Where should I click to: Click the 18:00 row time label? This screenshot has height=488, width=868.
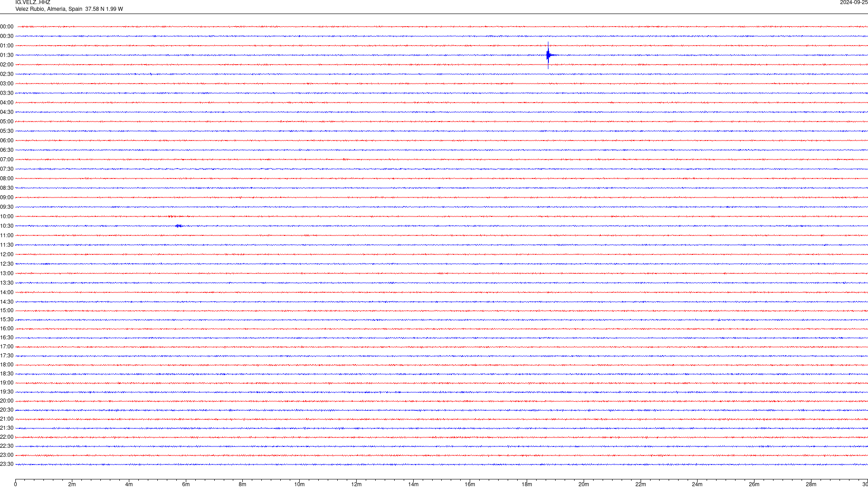click(x=7, y=365)
